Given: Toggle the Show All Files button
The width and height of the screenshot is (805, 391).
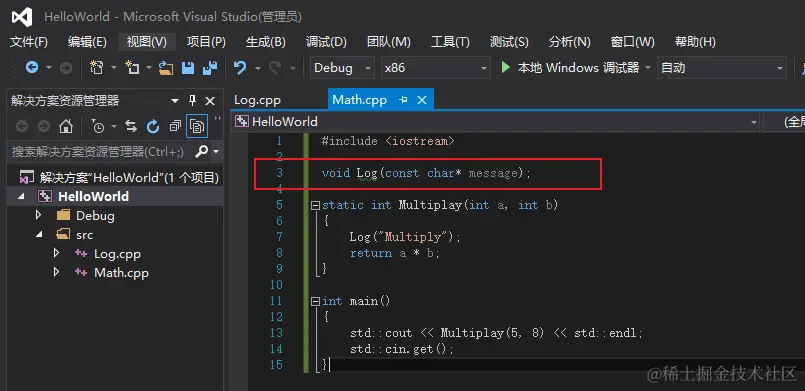Looking at the screenshot, I should coord(197,126).
